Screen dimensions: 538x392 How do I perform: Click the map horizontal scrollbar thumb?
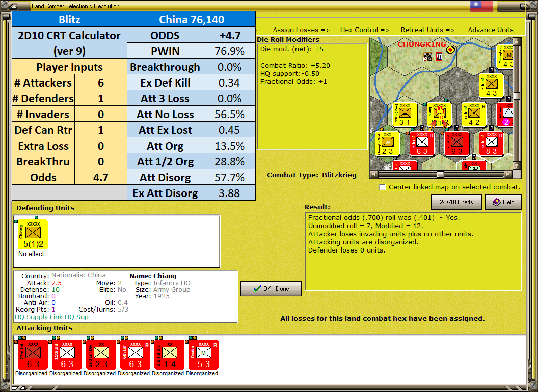(x=440, y=174)
